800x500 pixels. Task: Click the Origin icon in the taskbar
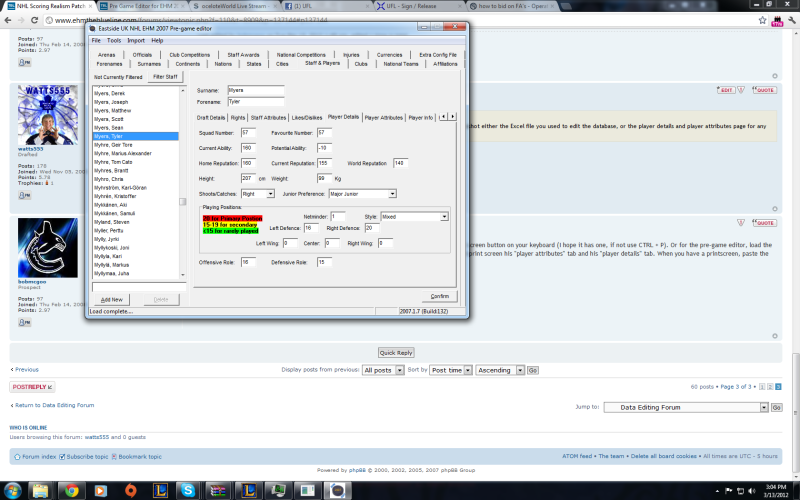click(x=131, y=491)
